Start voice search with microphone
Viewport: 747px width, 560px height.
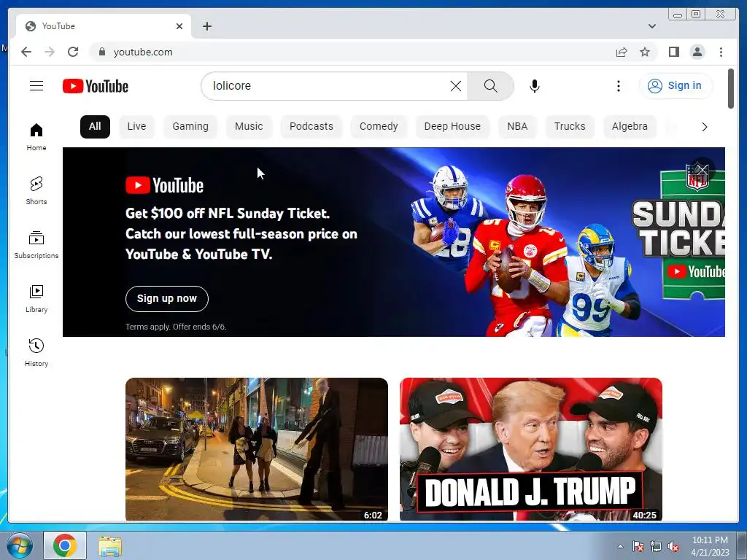click(535, 86)
